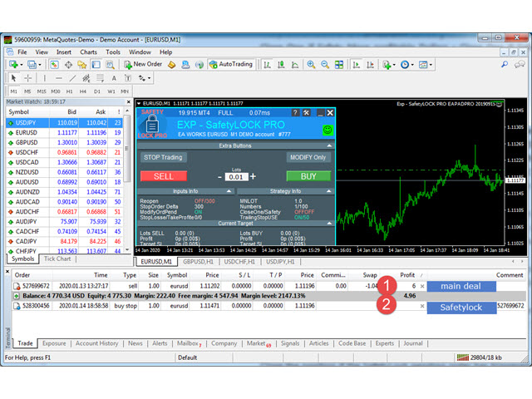Switch chart to M30 timeframe
Screen dimensions: 532x399
click(x=56, y=91)
